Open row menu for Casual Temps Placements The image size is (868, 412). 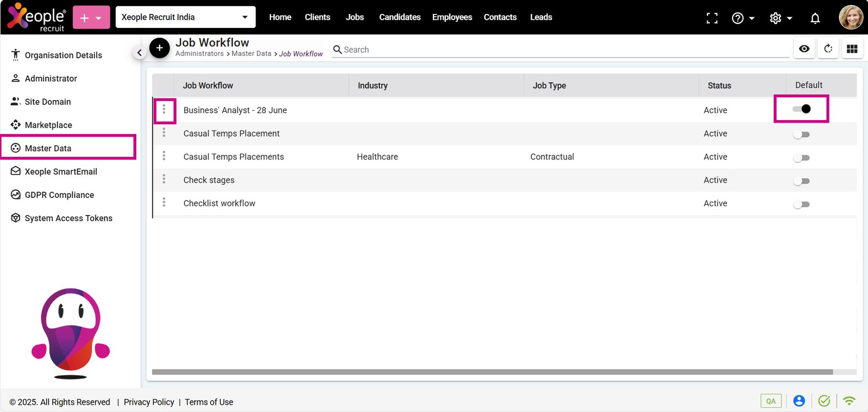click(164, 156)
